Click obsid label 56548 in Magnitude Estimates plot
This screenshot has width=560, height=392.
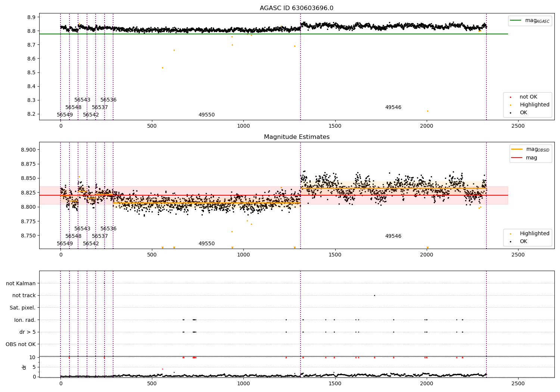click(x=73, y=236)
